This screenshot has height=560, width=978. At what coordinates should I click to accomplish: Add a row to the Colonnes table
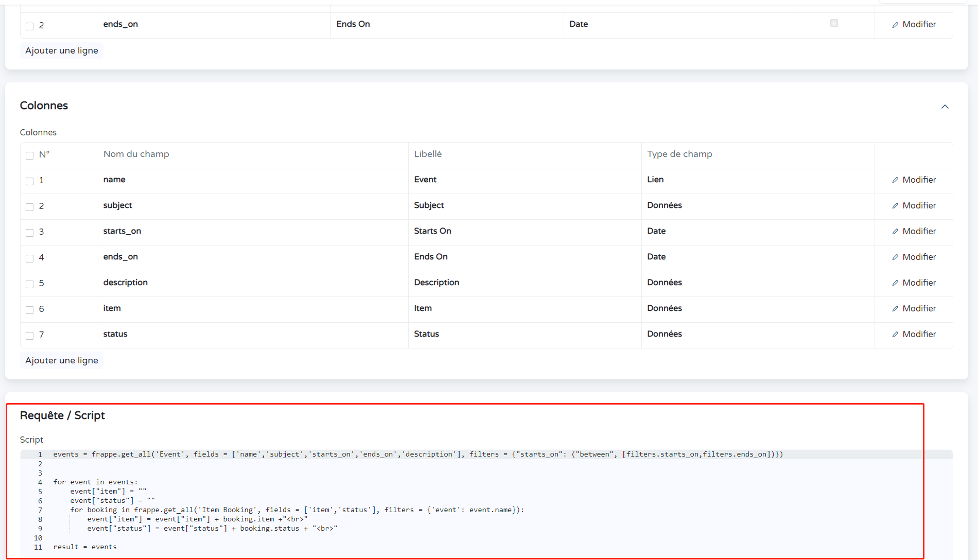click(62, 360)
